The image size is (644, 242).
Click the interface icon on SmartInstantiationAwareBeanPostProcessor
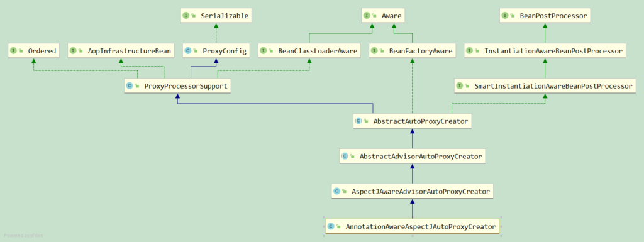[460, 86]
